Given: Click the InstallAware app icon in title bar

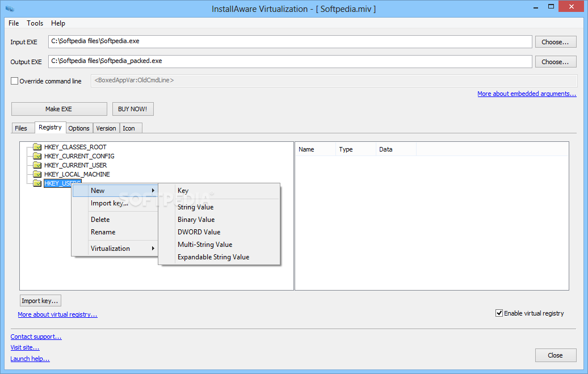Looking at the screenshot, I should pos(10,9).
